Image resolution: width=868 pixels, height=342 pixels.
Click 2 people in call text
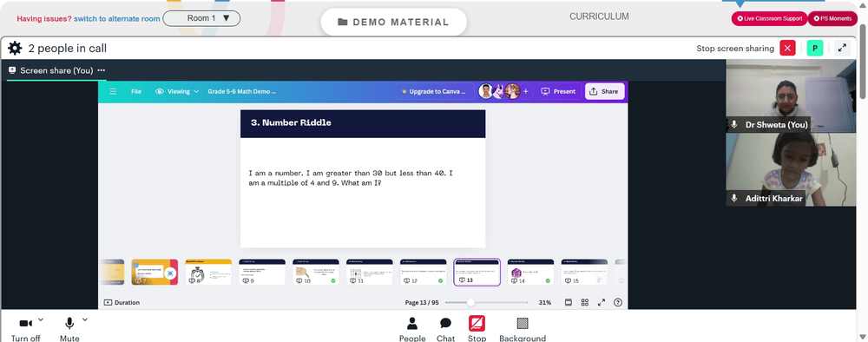click(x=68, y=48)
